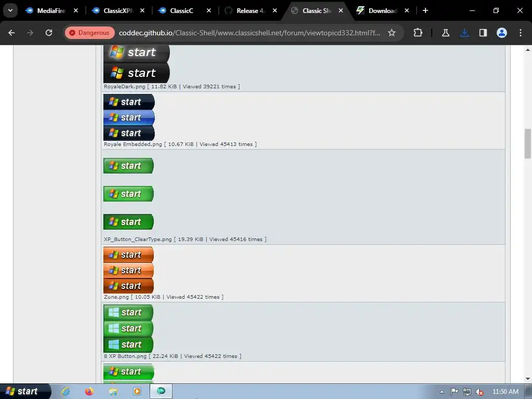Select the 'XP_Button_ClearType.png' caption text

pyautogui.click(x=138, y=239)
